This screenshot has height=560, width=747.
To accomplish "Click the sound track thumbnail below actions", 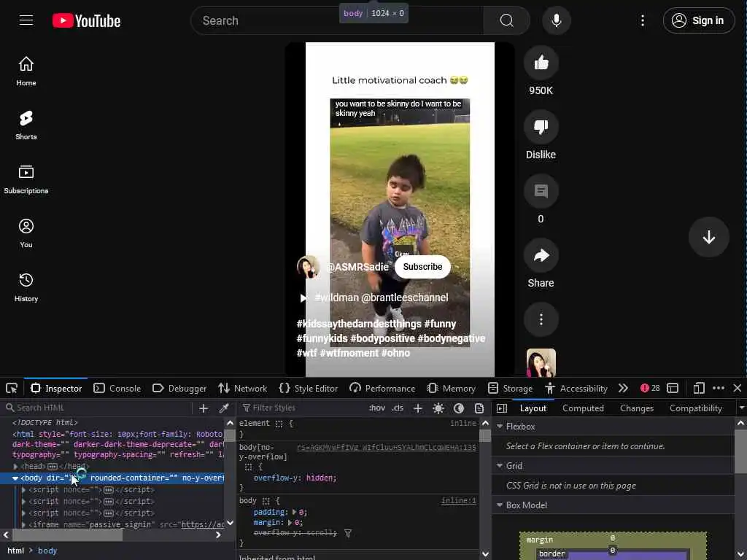I will click(x=541, y=363).
